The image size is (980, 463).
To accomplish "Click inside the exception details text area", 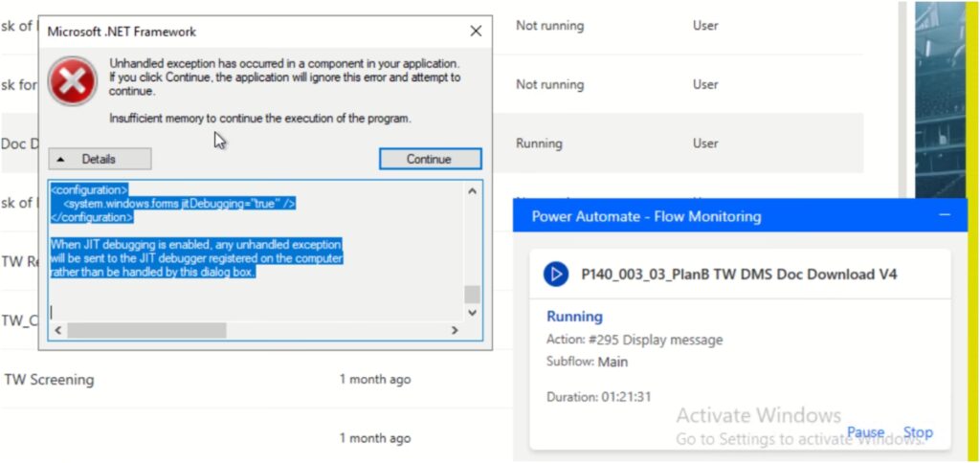I will 256,252.
